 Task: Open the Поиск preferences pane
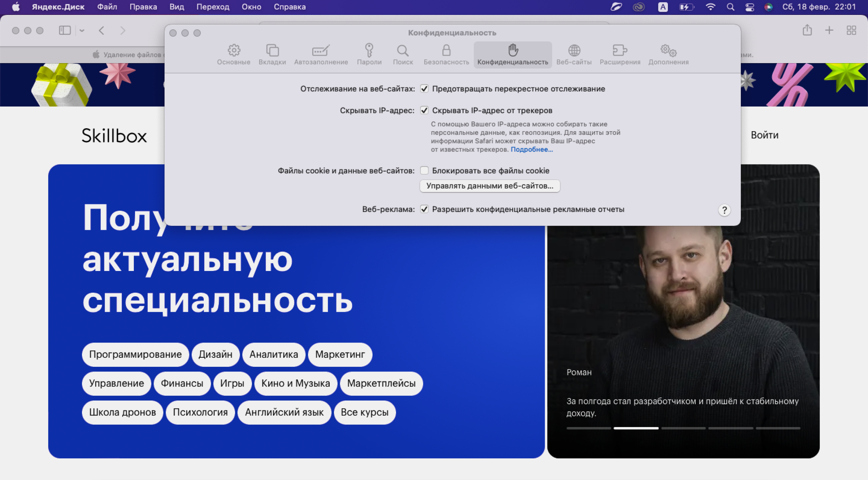tap(403, 55)
